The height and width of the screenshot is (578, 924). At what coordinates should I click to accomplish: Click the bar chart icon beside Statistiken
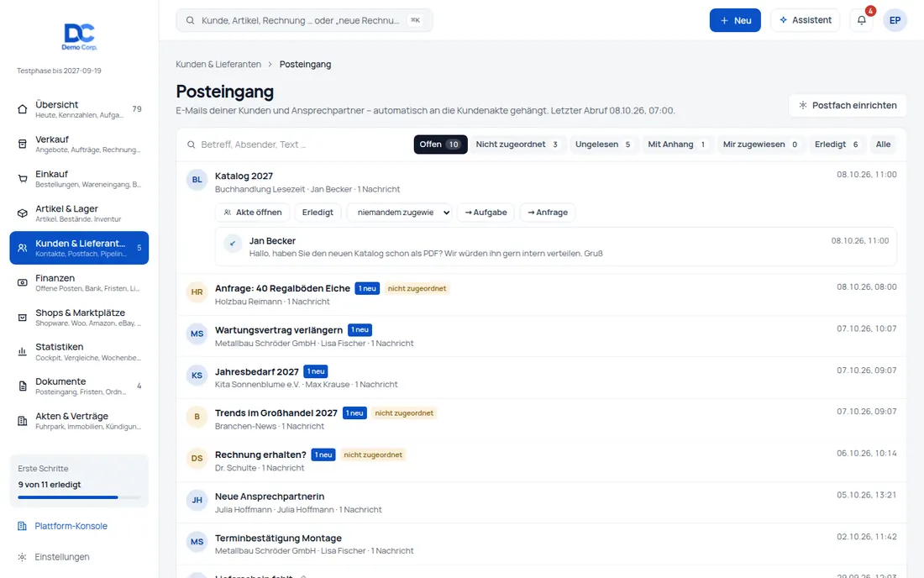[23, 352]
